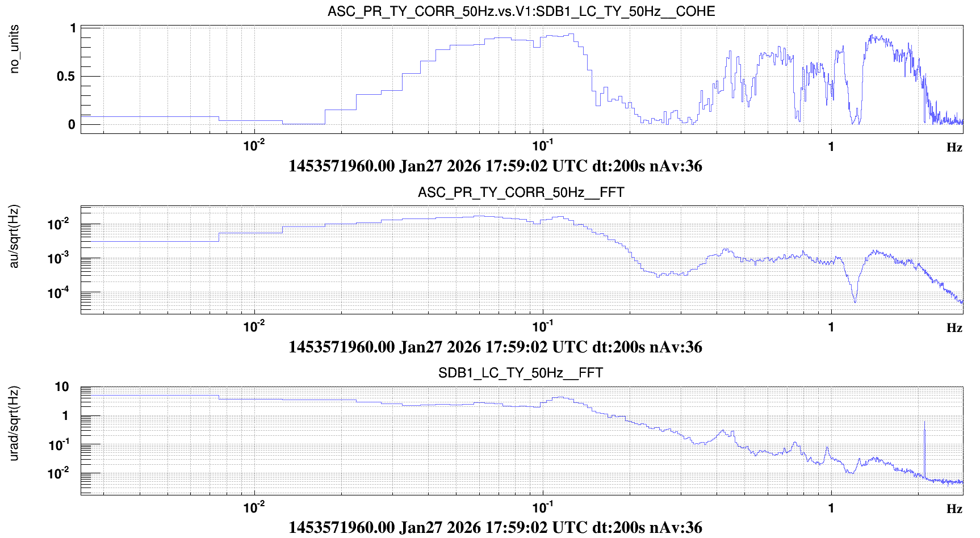Click the no_units y-axis label

pyautogui.click(x=15, y=49)
